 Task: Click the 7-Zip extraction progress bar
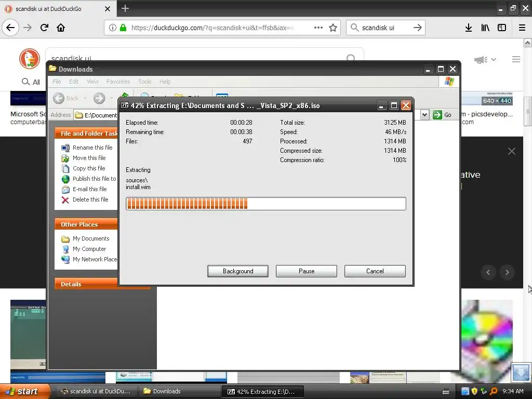tap(265, 204)
